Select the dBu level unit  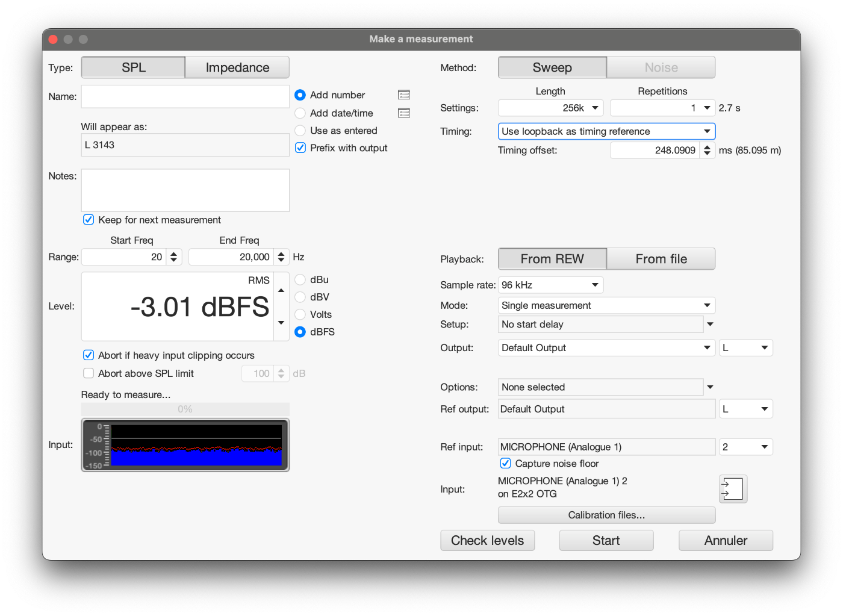point(300,279)
